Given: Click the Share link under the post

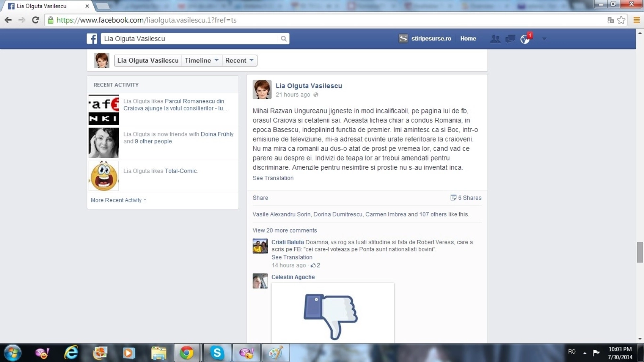Looking at the screenshot, I should tap(260, 198).
